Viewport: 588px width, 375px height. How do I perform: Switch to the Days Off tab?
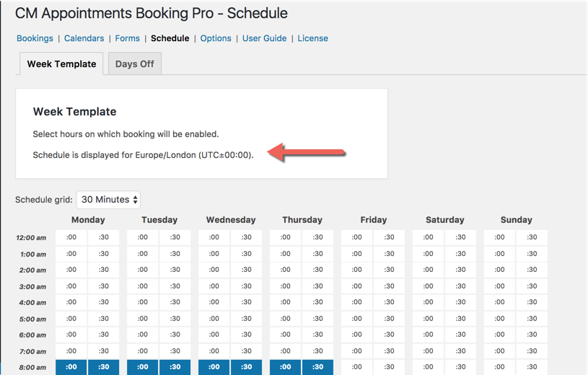click(x=135, y=63)
